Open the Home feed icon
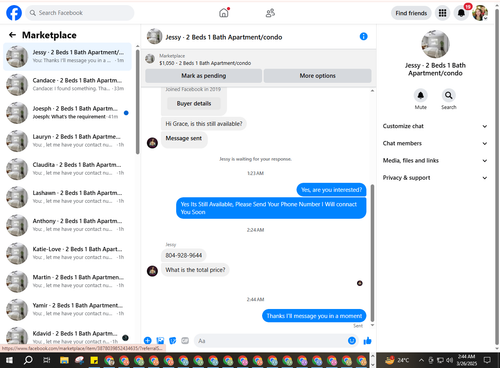Screen dimensions: 500x368 tap(224, 13)
